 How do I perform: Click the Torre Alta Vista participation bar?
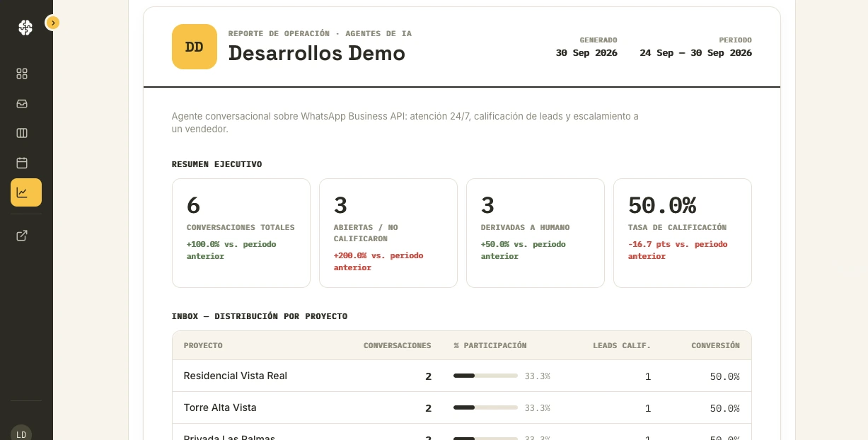485,407
